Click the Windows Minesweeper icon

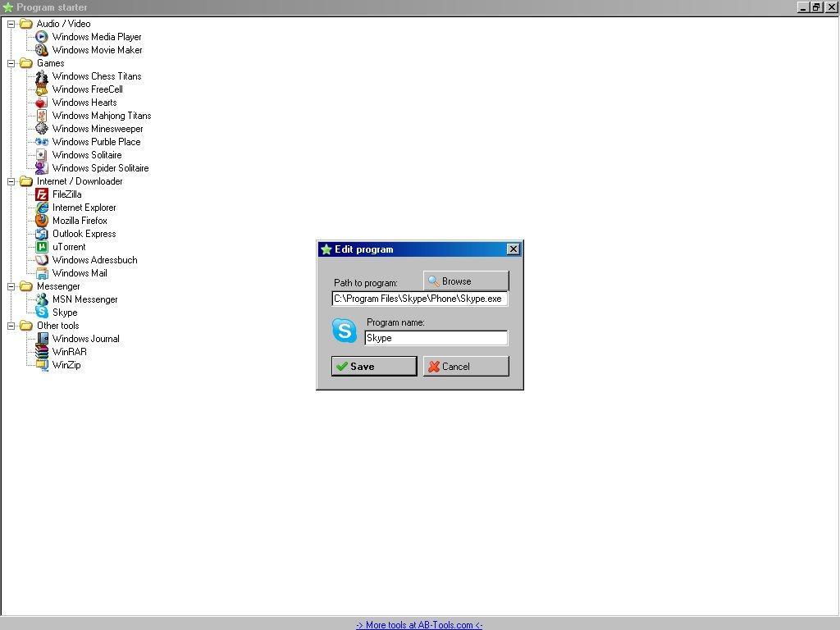pos(42,129)
